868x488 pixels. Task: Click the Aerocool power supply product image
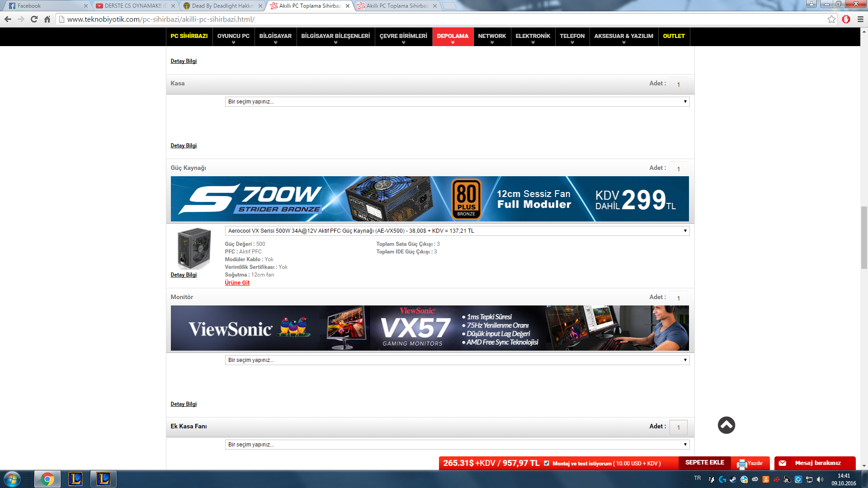(194, 249)
